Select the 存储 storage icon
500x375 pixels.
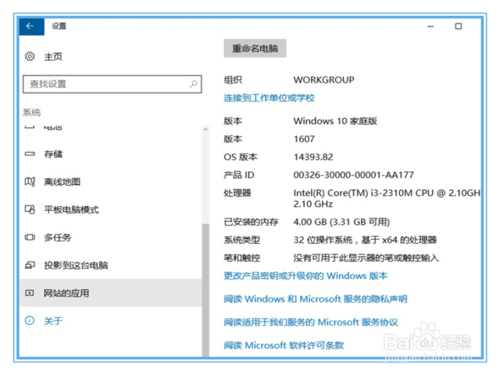(x=30, y=154)
